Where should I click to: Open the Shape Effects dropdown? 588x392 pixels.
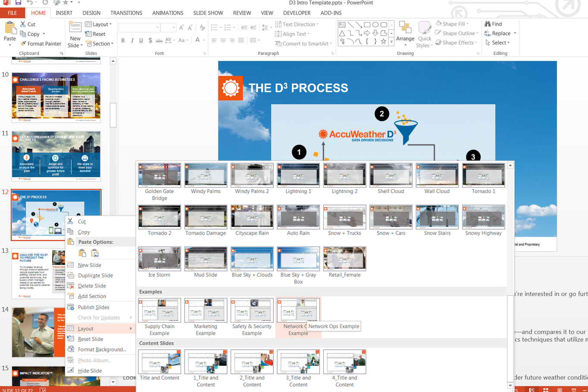click(x=456, y=43)
